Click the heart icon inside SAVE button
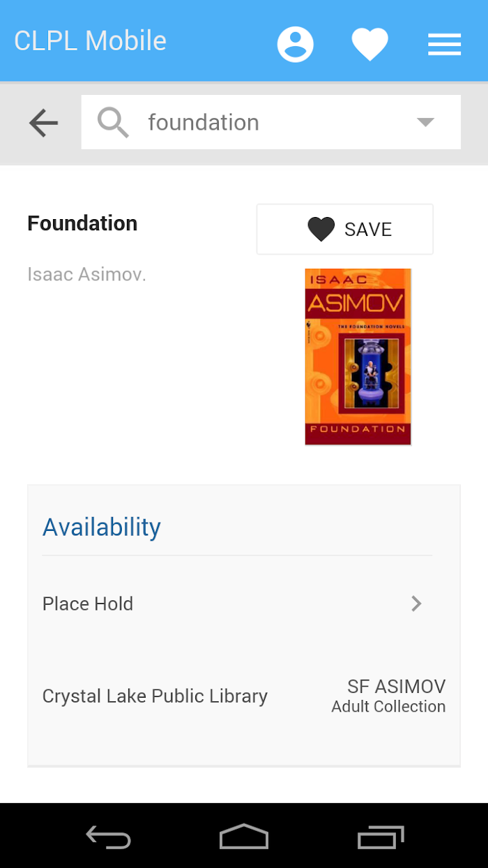 tap(321, 230)
